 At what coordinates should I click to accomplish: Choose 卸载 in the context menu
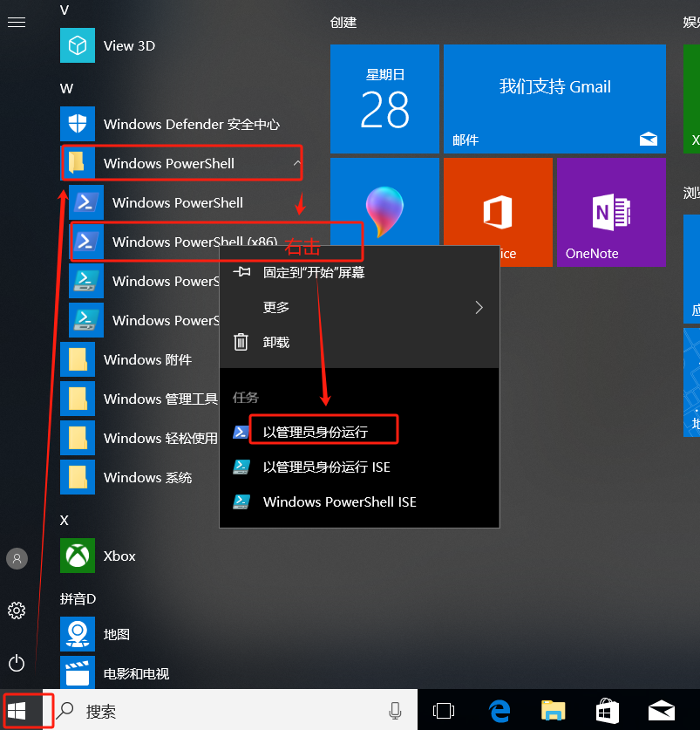[x=359, y=342]
